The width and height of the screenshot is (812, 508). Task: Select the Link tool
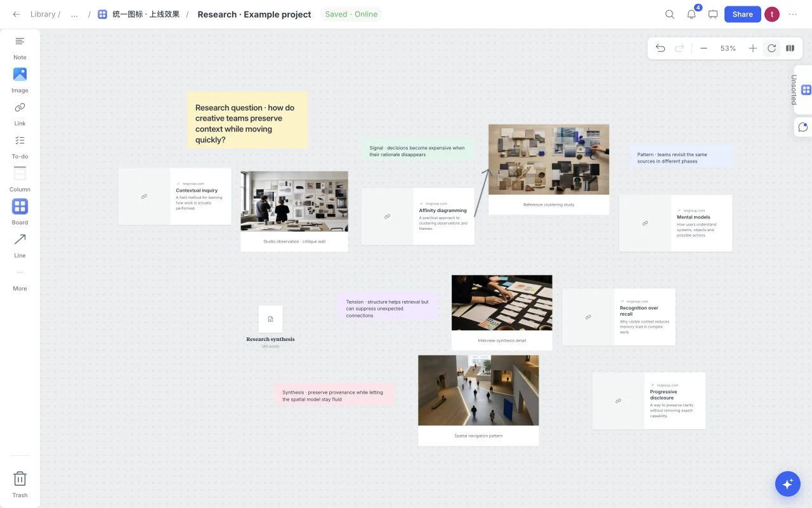tap(20, 113)
